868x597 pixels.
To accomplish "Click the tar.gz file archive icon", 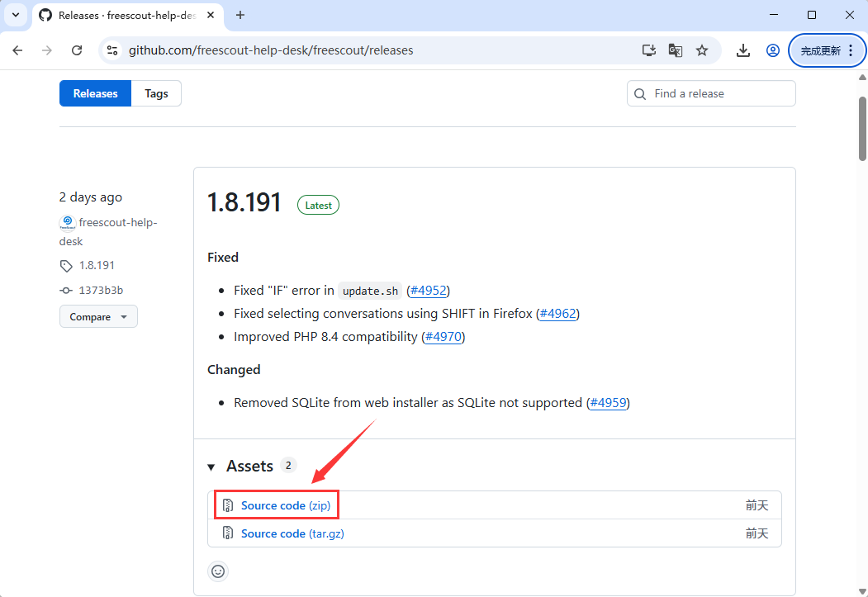I will (227, 533).
